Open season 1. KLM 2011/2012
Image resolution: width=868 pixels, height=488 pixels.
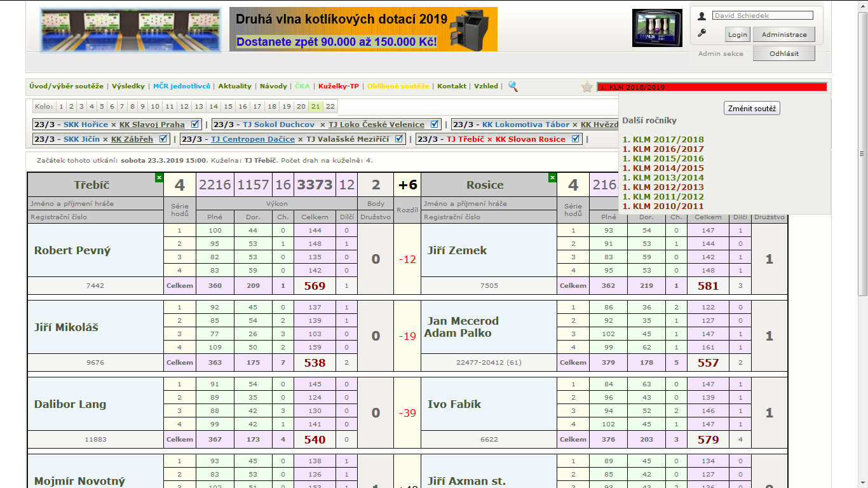663,197
